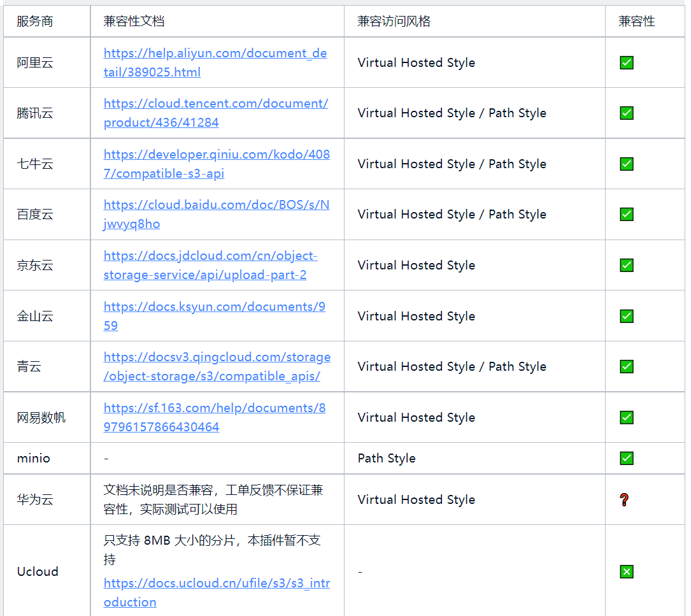Viewport: 691px width, 616px height.
Task: Click the access style text in 青云 row
Action: point(452,366)
